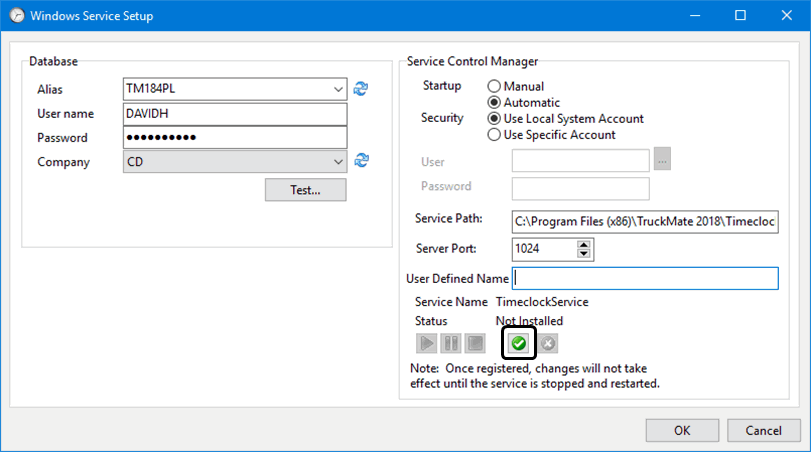Increase the Server Port value with up arrow

(x=585, y=243)
